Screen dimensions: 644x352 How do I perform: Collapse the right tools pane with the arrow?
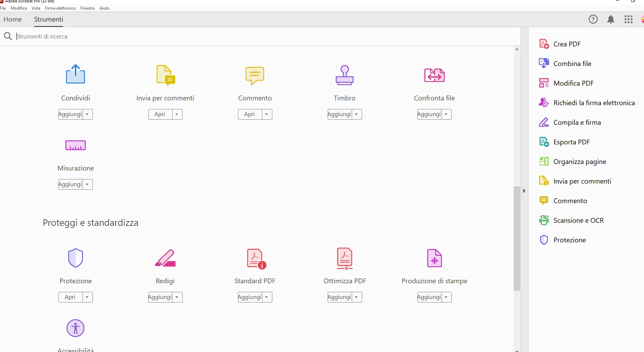click(x=524, y=191)
